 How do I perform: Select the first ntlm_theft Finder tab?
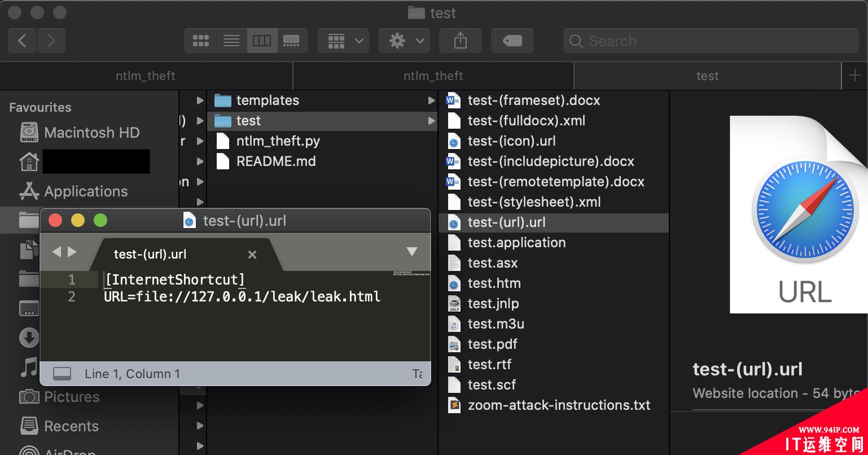[146, 76]
